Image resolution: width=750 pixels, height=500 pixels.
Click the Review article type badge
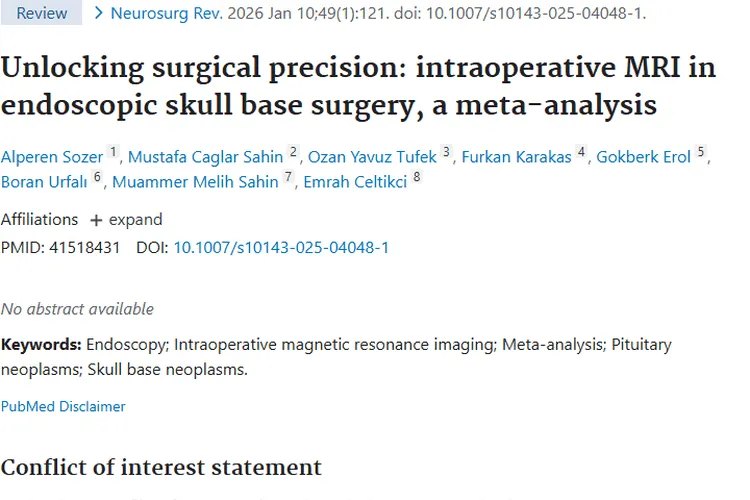pyautogui.click(x=42, y=13)
